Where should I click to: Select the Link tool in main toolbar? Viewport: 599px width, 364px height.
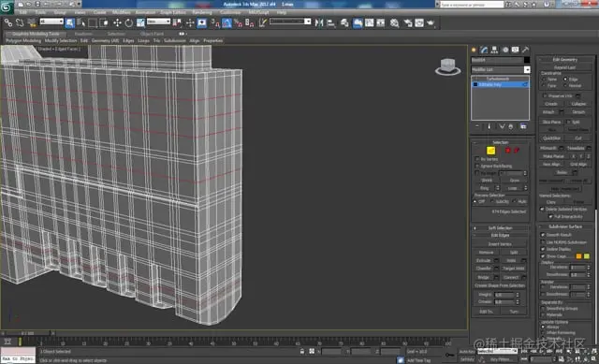[x=8, y=23]
